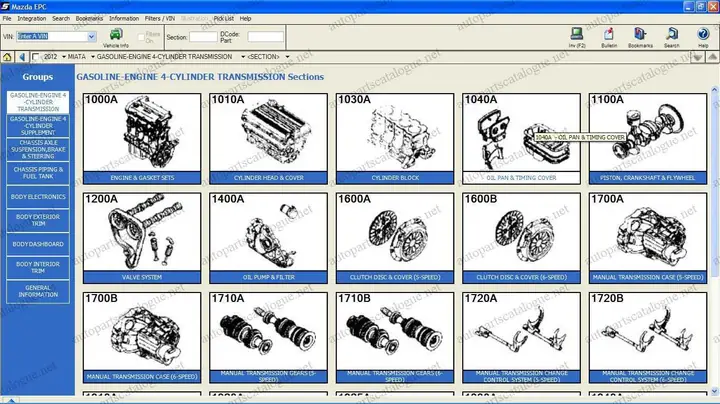The width and height of the screenshot is (720, 404).
Task: Toggle the Filters On checkbox
Action: pos(140,36)
